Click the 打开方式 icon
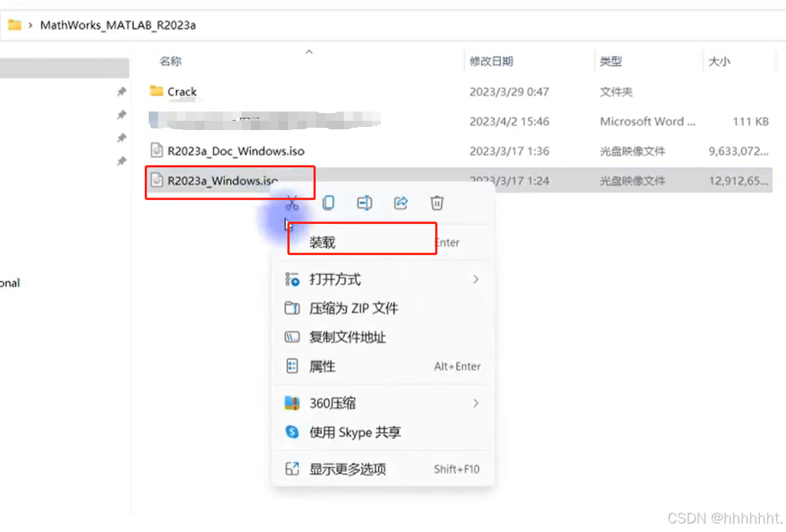Viewport: 786px width, 532px height. pyautogui.click(x=292, y=280)
